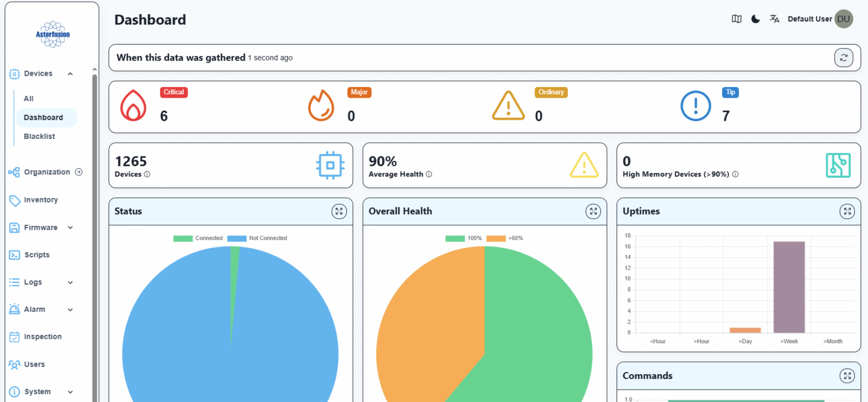The image size is (868, 402).
Task: Toggle Connected series in Status legend
Action: pos(198,238)
